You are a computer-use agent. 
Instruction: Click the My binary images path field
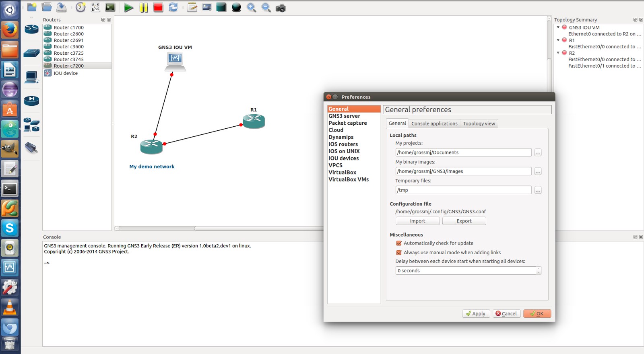463,171
